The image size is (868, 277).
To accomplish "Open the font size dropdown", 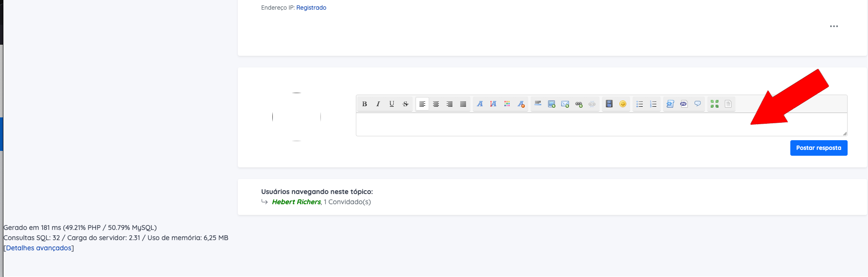I will [x=493, y=104].
